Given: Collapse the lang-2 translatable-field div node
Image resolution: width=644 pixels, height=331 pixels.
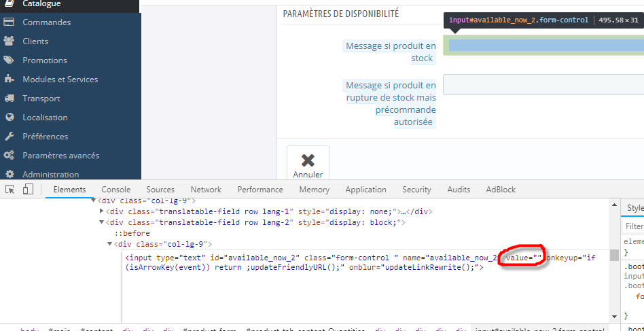Looking at the screenshot, I should point(102,222).
